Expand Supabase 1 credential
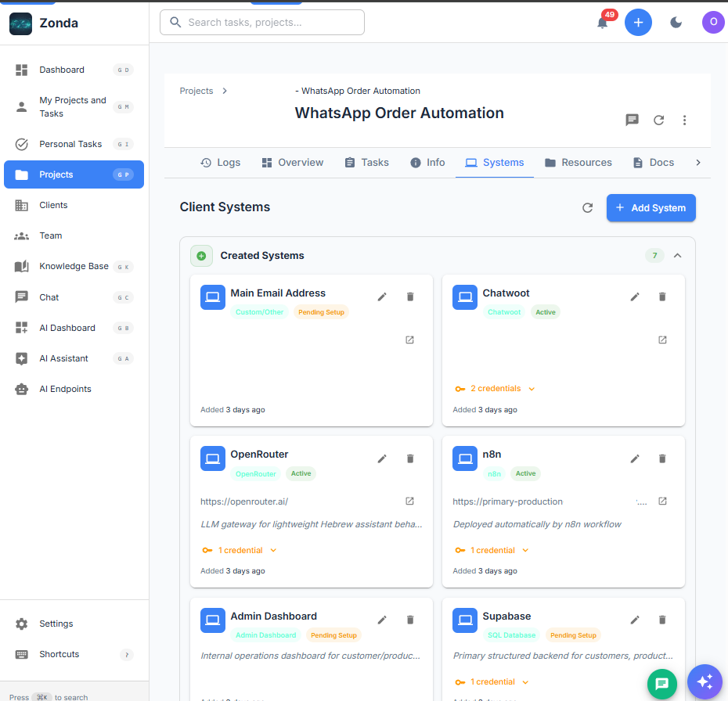 [x=492, y=682]
